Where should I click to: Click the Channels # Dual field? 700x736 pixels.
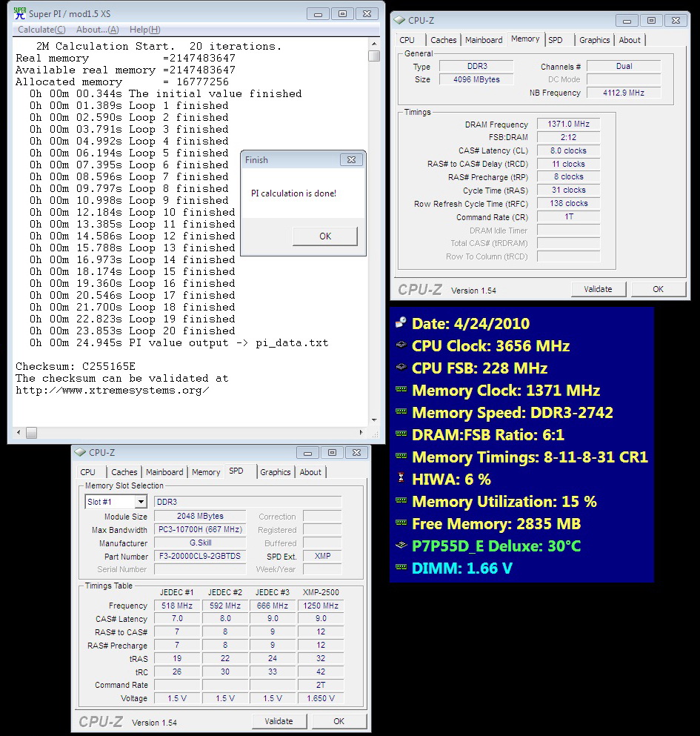[x=624, y=66]
